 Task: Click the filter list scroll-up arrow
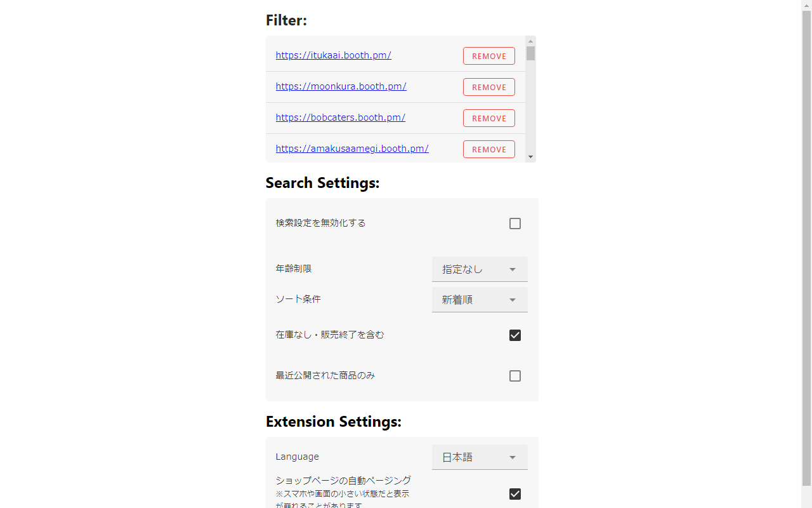[x=531, y=41]
